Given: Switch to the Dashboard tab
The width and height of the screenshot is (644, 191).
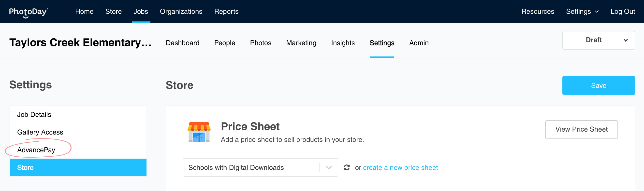Looking at the screenshot, I should tap(182, 43).
